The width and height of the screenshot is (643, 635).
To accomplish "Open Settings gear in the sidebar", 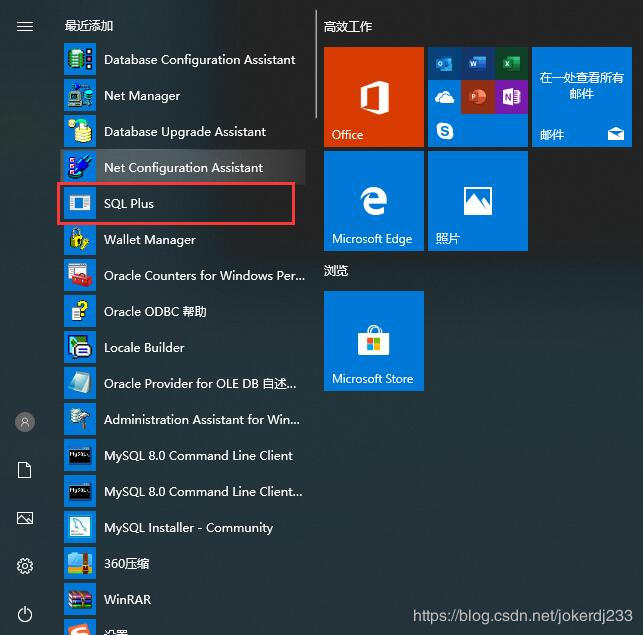I will click(x=25, y=566).
